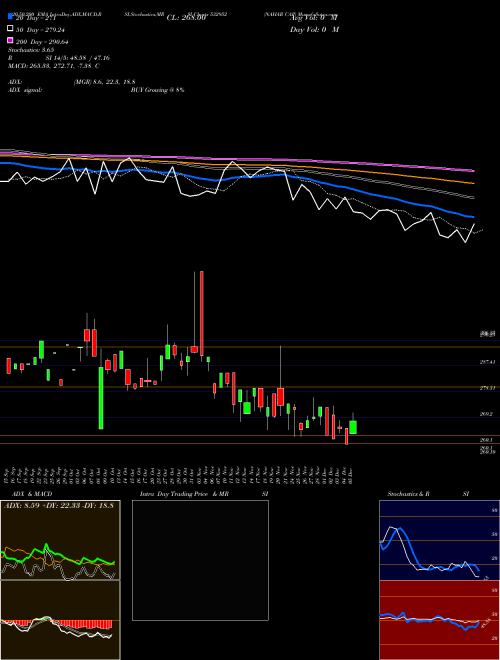Open the empty intraday trading price panel
The width and height of the screenshot is (500, 660).
pyautogui.click(x=200, y=560)
